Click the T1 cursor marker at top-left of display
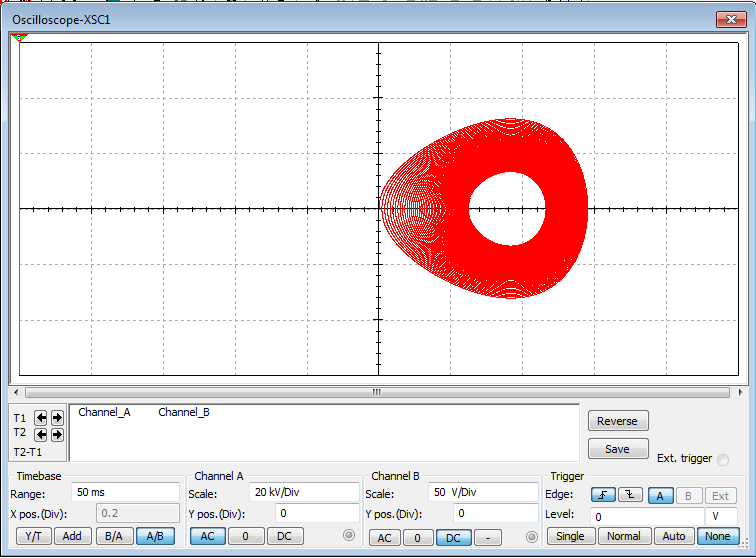The image size is (756, 558). click(19, 38)
